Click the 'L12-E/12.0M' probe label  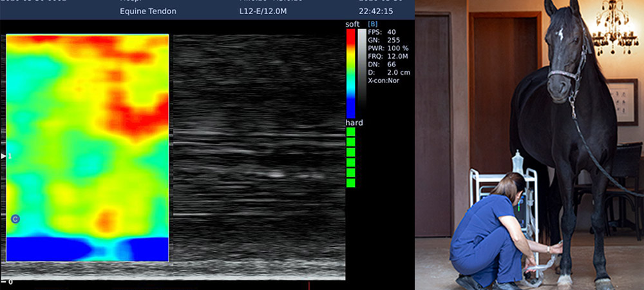(263, 12)
